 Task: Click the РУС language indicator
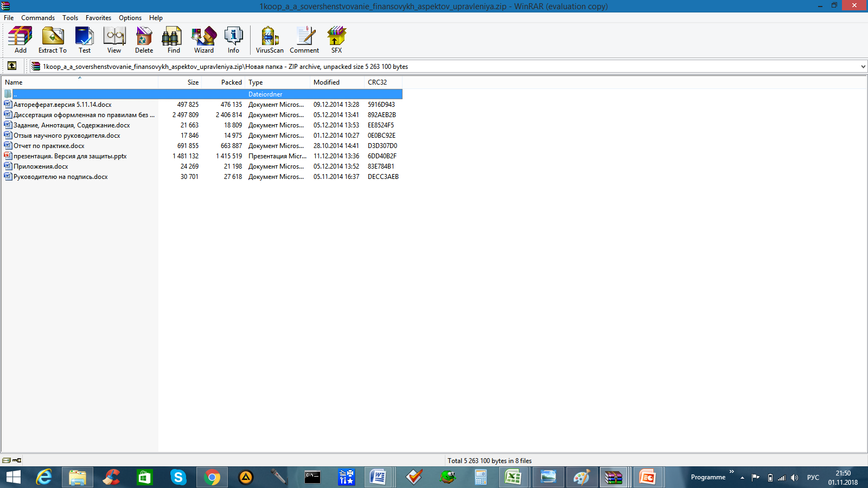click(x=813, y=478)
